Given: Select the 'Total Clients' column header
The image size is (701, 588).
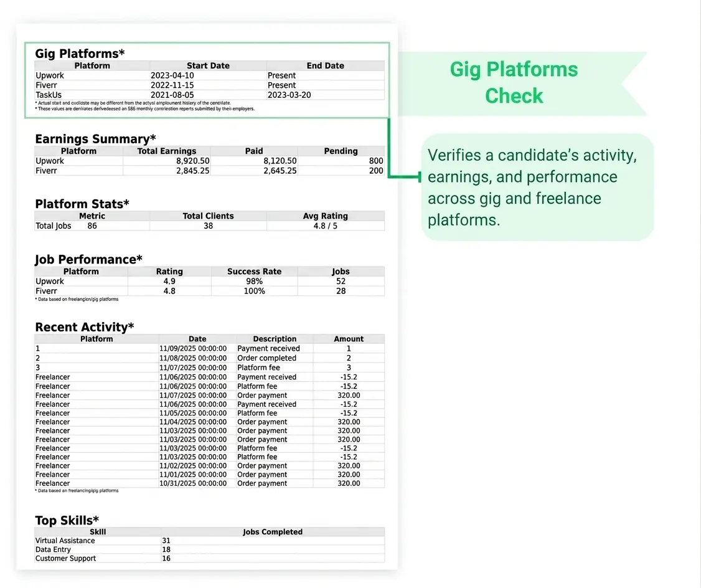Looking at the screenshot, I should tap(208, 216).
